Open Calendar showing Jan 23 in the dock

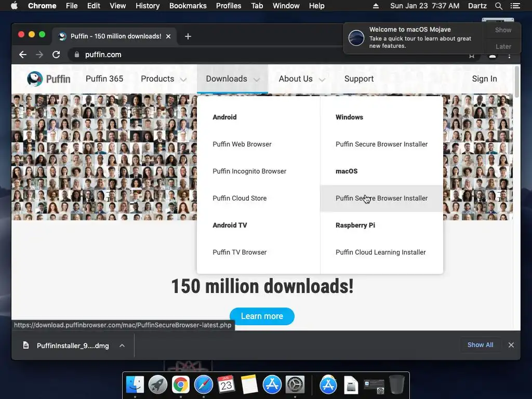pos(227,385)
